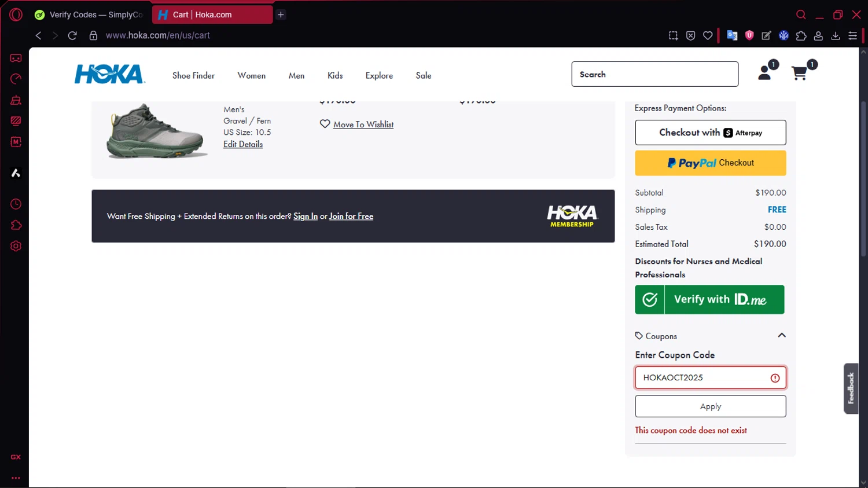Open Hoka shopping cart icon

pyautogui.click(x=799, y=73)
